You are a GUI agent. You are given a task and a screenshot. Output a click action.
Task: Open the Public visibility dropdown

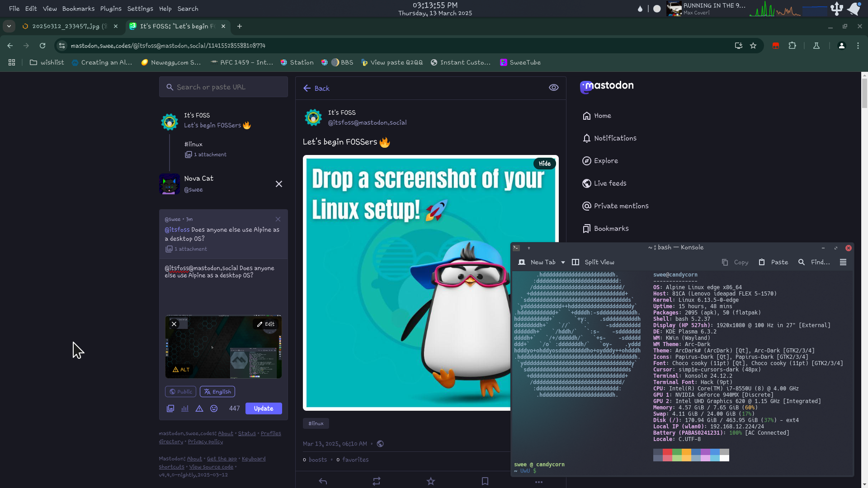[x=180, y=392]
